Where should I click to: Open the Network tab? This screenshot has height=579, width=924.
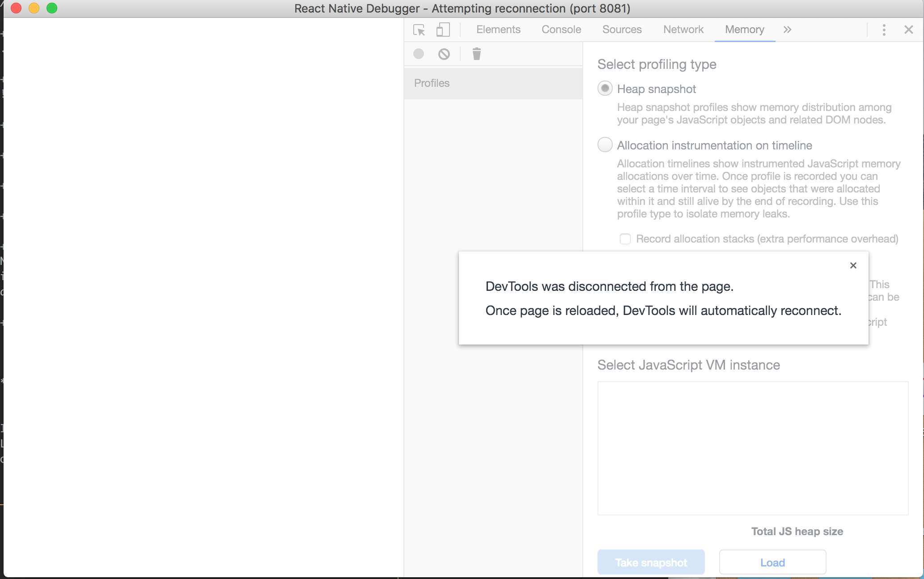[683, 30]
